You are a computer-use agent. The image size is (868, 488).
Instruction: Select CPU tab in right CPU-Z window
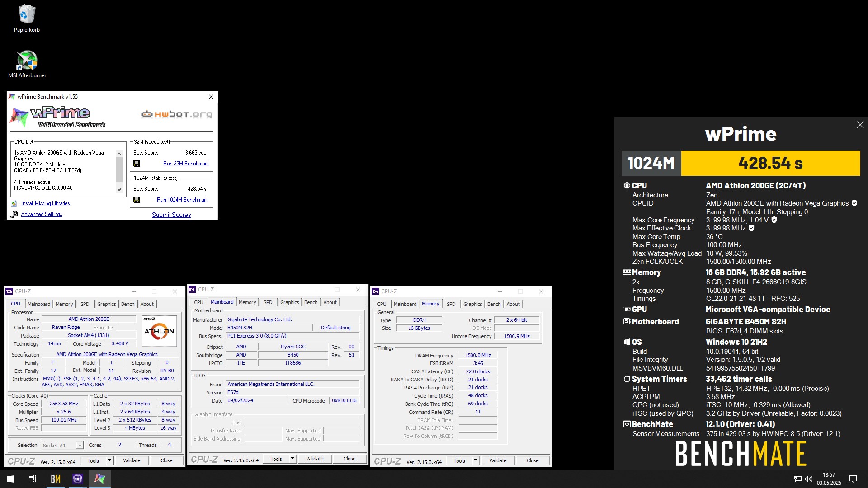[382, 304]
